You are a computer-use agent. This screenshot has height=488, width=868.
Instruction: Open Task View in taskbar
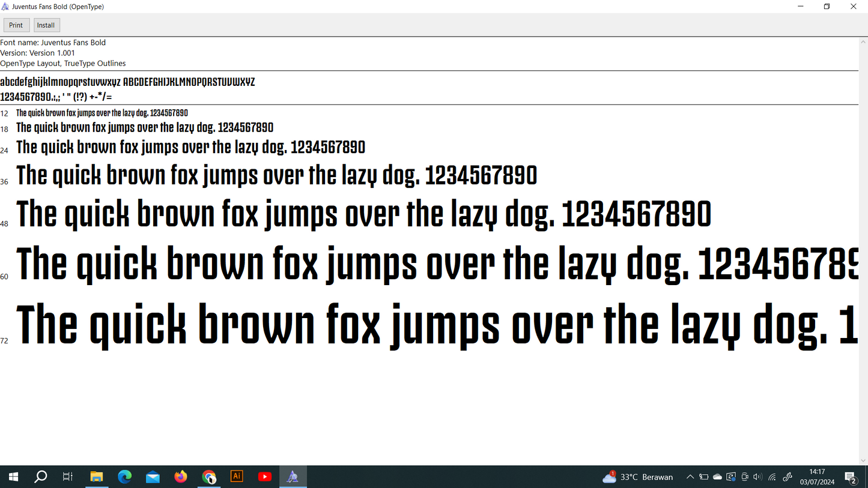(x=68, y=477)
